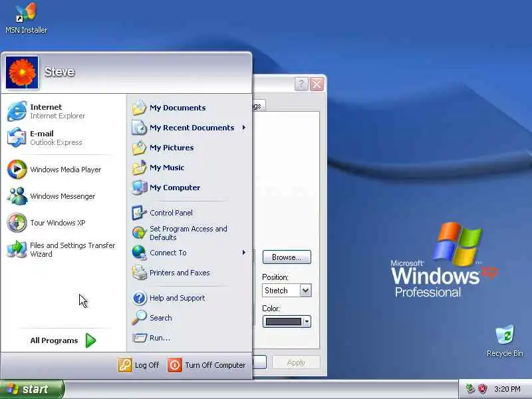532x399 pixels.
Task: Expand All Programs with the green arrow
Action: (x=90, y=340)
